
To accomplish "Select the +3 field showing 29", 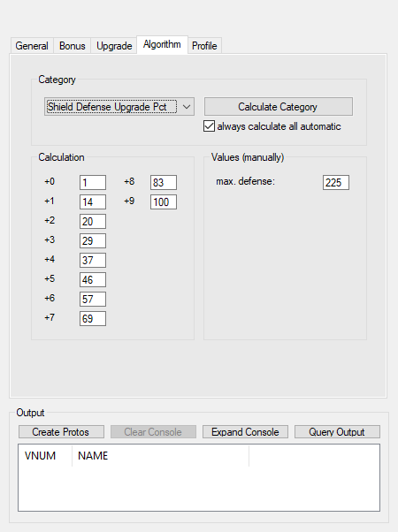I will [x=93, y=241].
